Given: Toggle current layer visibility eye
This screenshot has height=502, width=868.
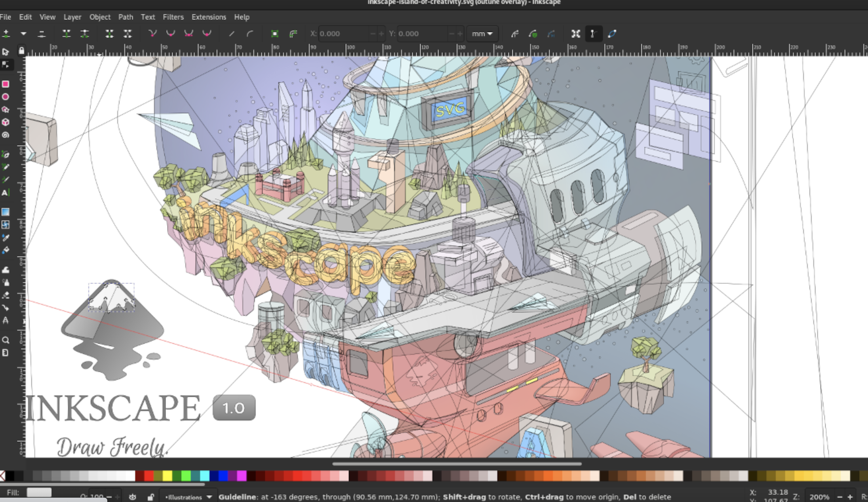Looking at the screenshot, I should (133, 497).
